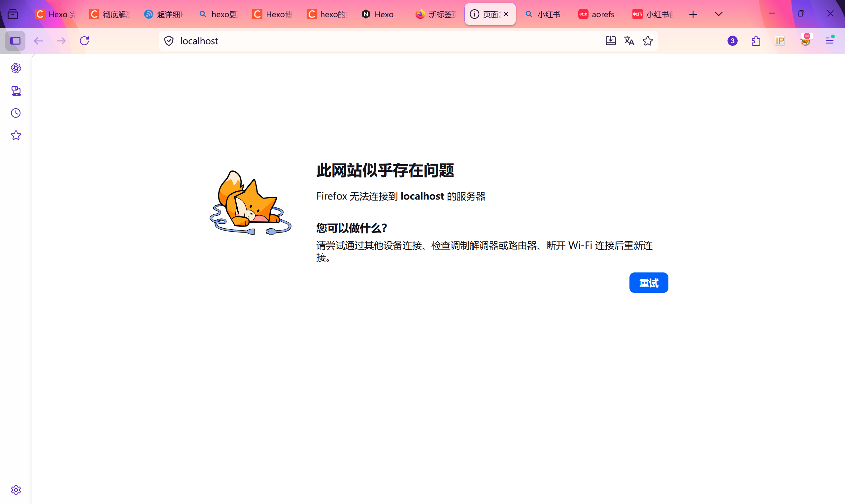Click text 'Firefox 无法连接到 localhost 的服务器'

(x=401, y=196)
